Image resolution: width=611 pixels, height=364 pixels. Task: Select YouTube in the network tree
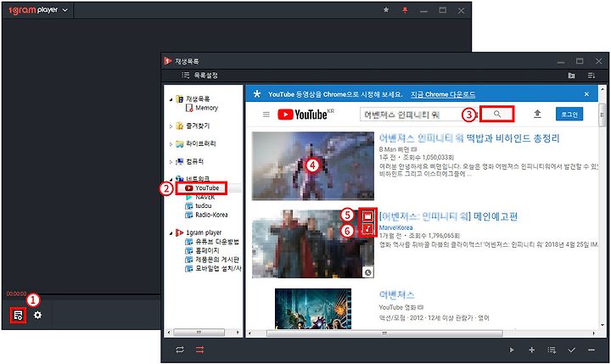click(207, 188)
